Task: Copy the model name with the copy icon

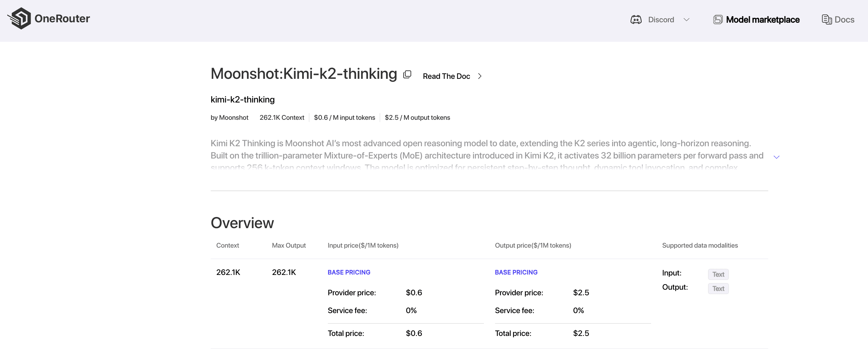Action: pyautogui.click(x=407, y=74)
